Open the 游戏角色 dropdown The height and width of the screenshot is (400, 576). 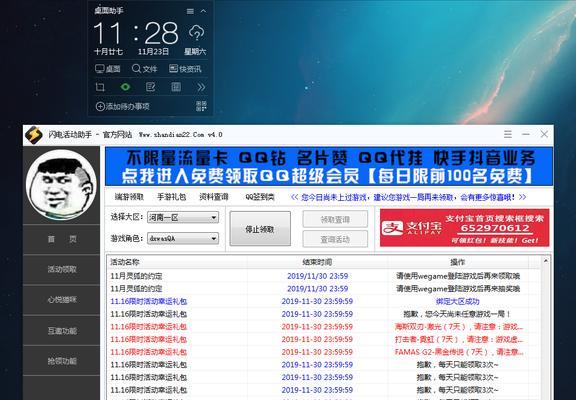coord(183,238)
